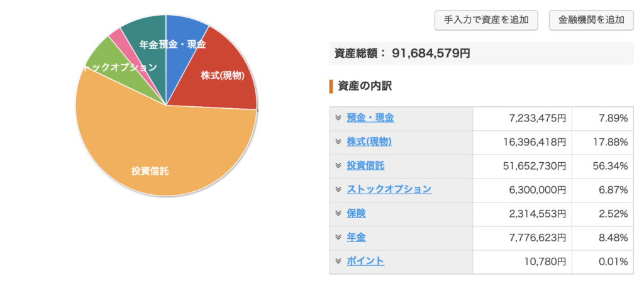The height and width of the screenshot is (281, 644).
Task: Expand the 投資信託 row chevron
Action: 338,165
